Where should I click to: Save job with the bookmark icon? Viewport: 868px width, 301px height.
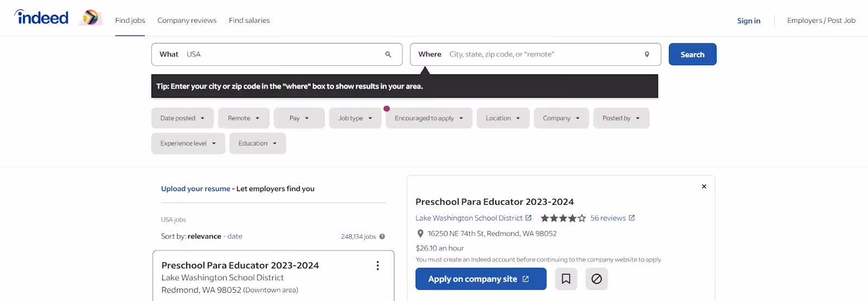(x=566, y=279)
